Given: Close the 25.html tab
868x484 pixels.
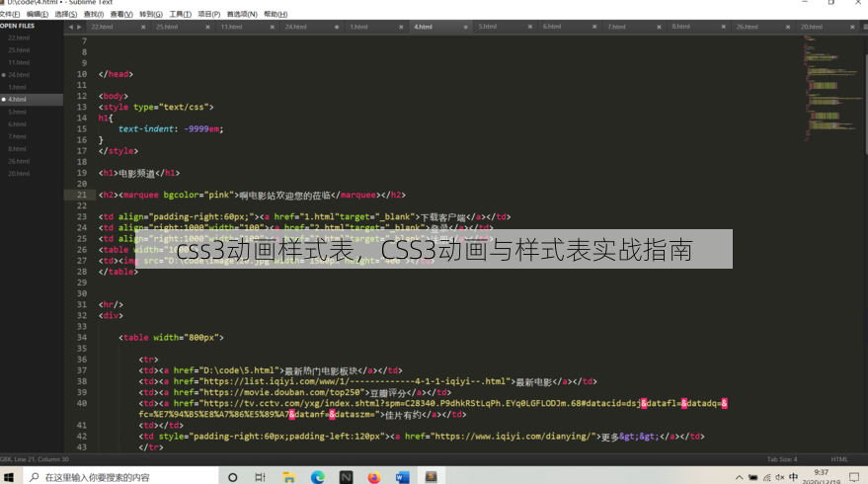Looking at the screenshot, I should click(x=207, y=27).
